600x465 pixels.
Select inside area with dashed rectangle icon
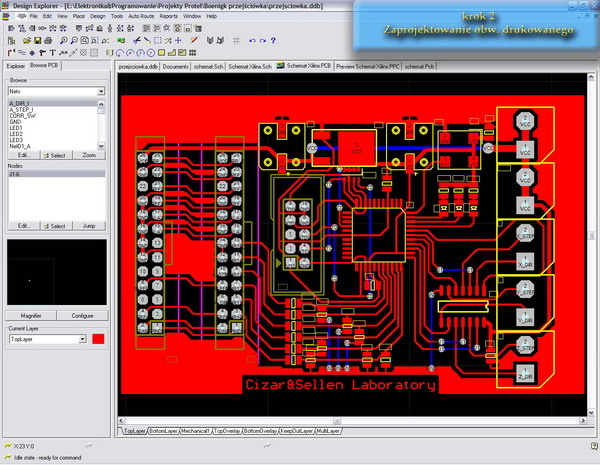(158, 40)
